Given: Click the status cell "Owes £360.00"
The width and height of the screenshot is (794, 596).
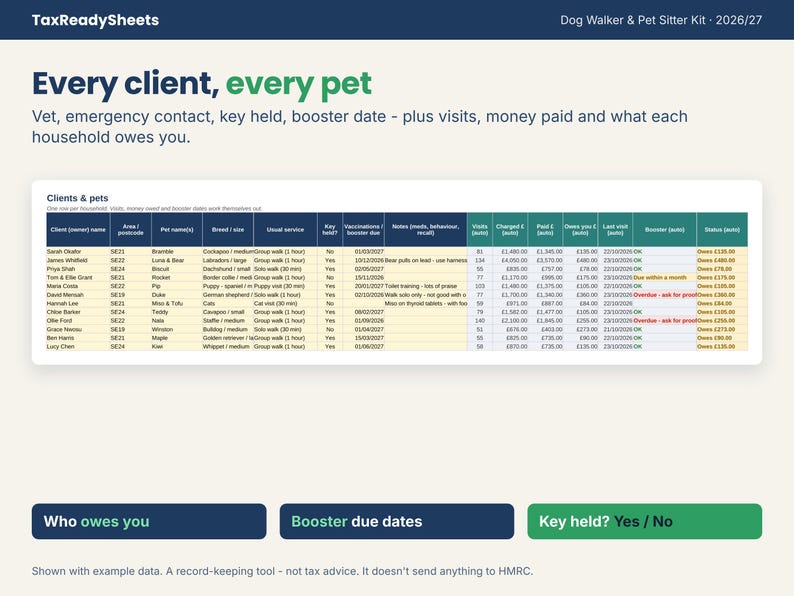Looking at the screenshot, I should pyautogui.click(x=722, y=295).
